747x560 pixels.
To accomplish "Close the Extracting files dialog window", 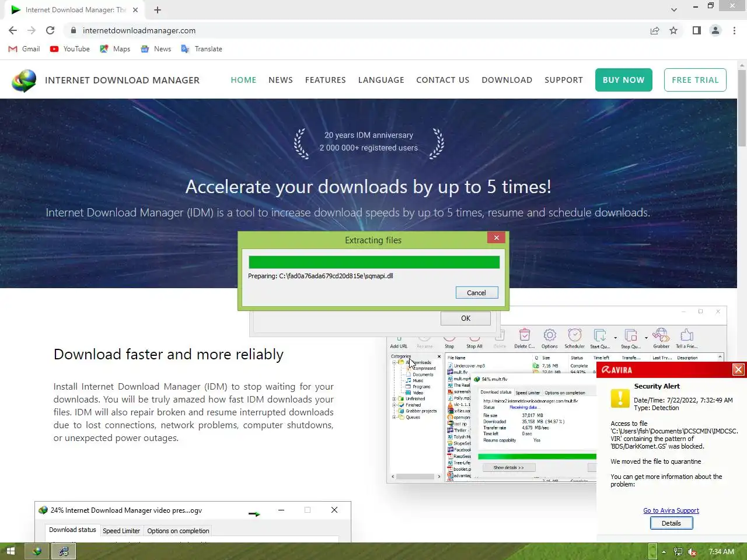I will pos(496,237).
